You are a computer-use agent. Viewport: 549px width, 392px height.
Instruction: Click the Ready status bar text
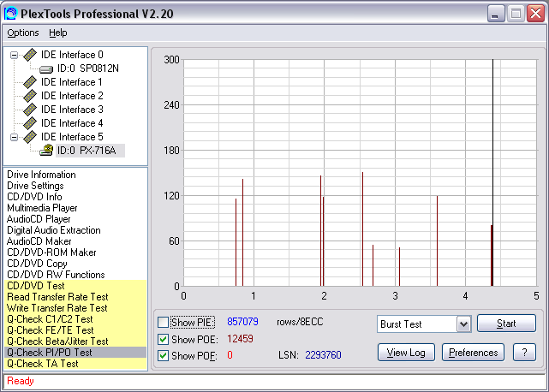coord(21,381)
